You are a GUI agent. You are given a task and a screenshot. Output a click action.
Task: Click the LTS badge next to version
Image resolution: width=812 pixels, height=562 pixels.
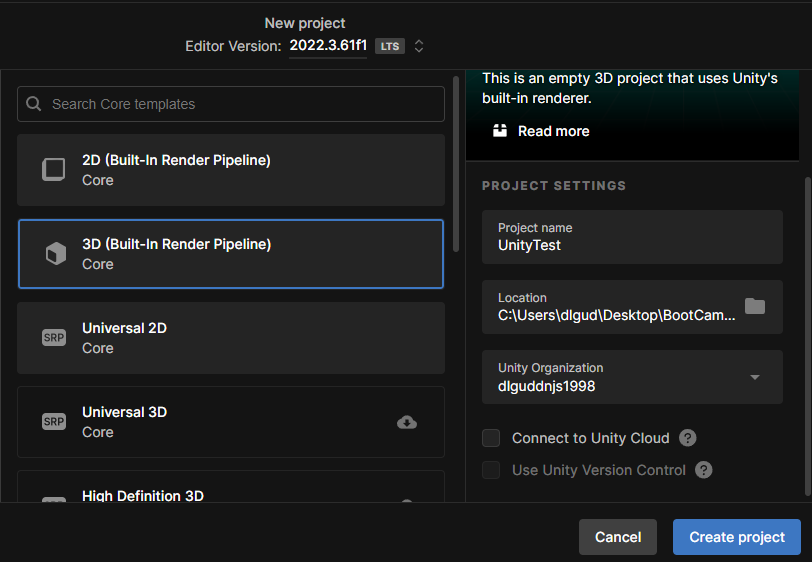coord(390,46)
